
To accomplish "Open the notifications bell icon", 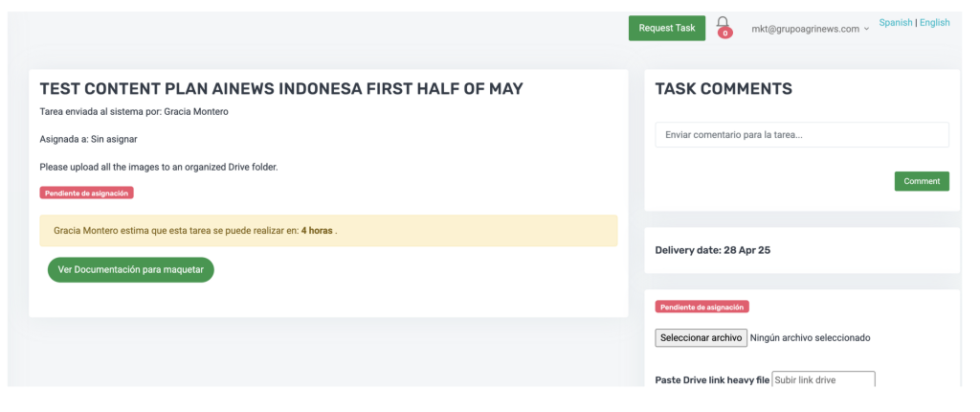I will point(723,24).
